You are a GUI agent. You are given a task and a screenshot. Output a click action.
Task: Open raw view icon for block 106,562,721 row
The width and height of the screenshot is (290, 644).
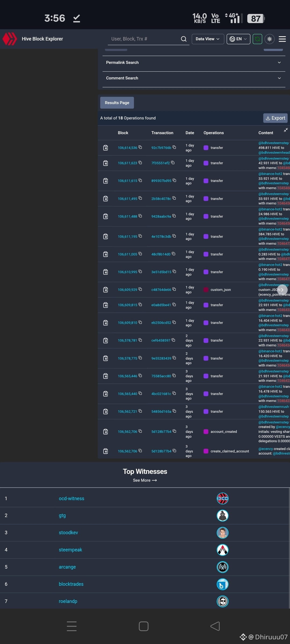click(106, 411)
